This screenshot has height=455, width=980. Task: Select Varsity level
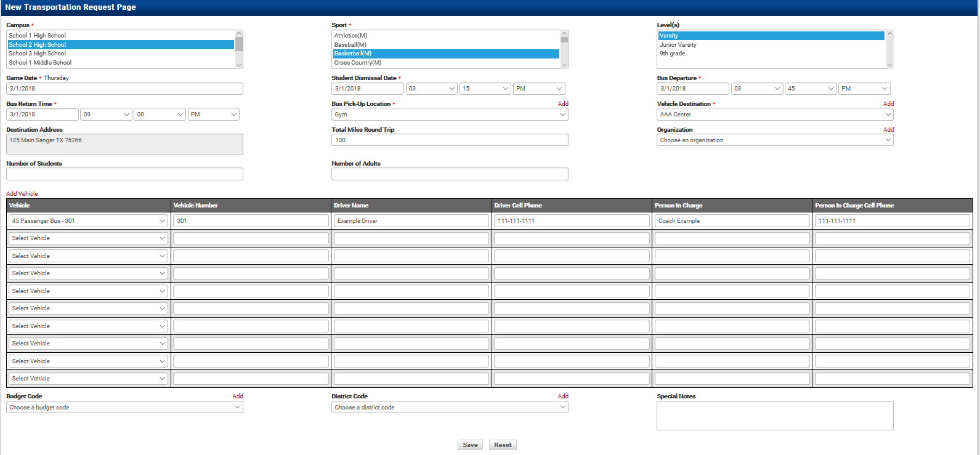[x=771, y=36]
